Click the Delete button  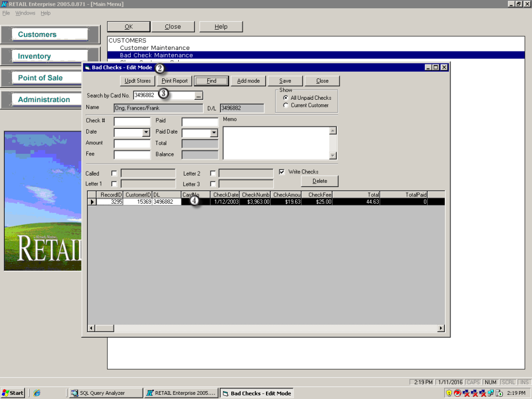pos(320,181)
